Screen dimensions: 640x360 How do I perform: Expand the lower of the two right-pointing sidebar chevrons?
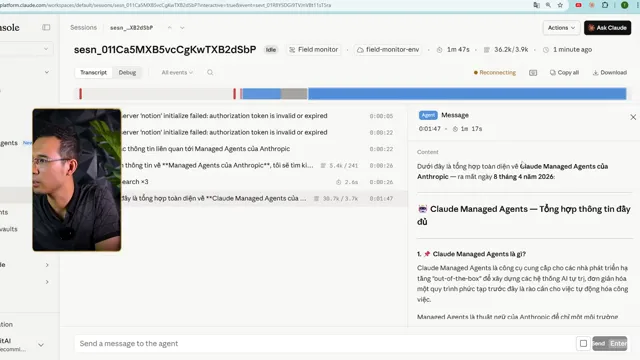(47, 282)
